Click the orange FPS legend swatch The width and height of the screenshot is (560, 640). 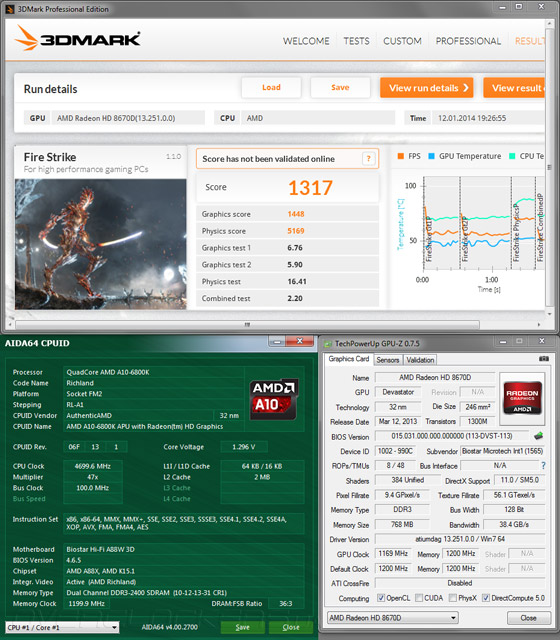point(400,156)
